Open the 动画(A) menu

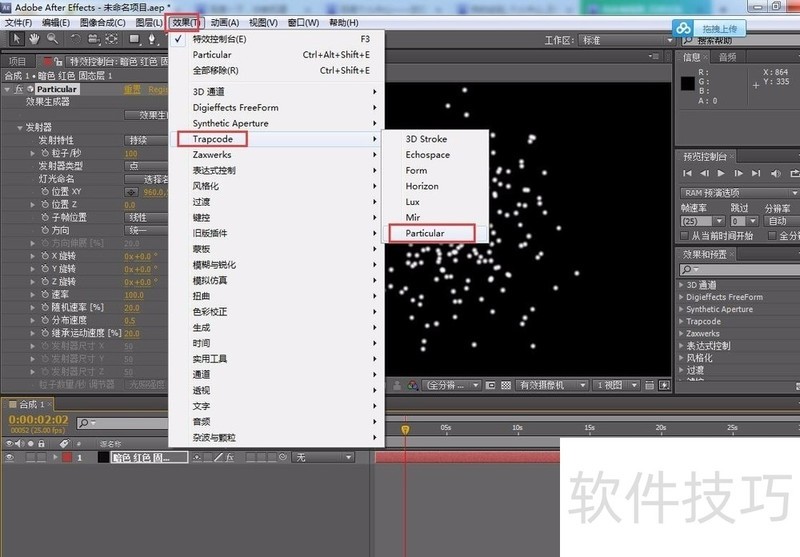[x=223, y=22]
